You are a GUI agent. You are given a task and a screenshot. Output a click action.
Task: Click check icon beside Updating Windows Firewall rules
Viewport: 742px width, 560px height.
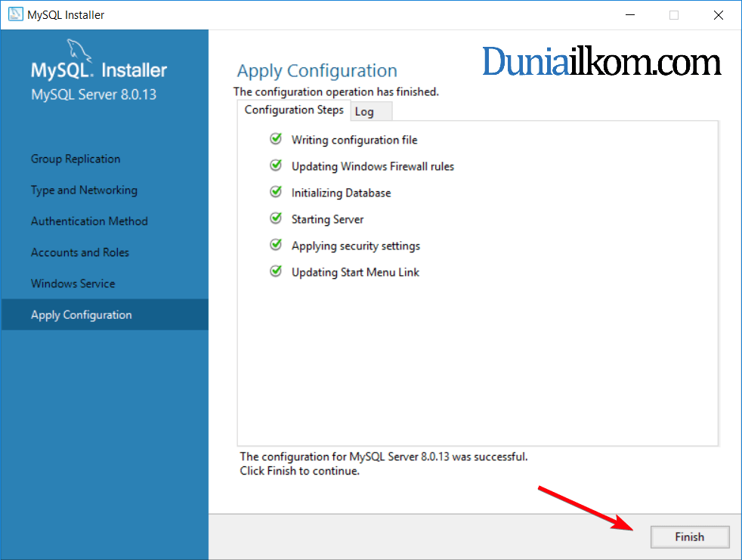pos(276,166)
